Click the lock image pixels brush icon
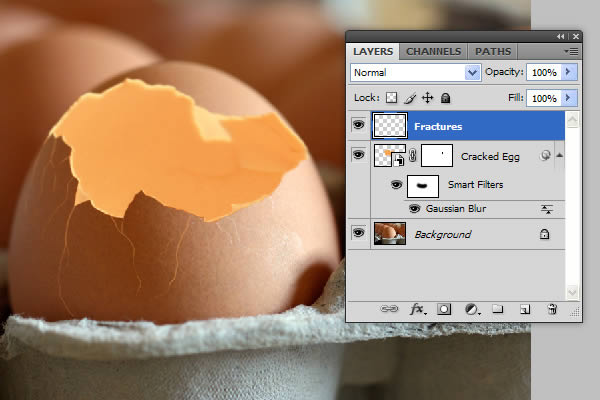The height and width of the screenshot is (400, 600). coord(410,98)
